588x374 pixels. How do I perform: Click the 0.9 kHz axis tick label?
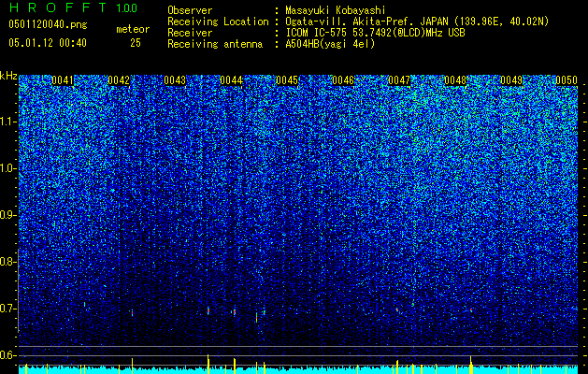pos(7,215)
